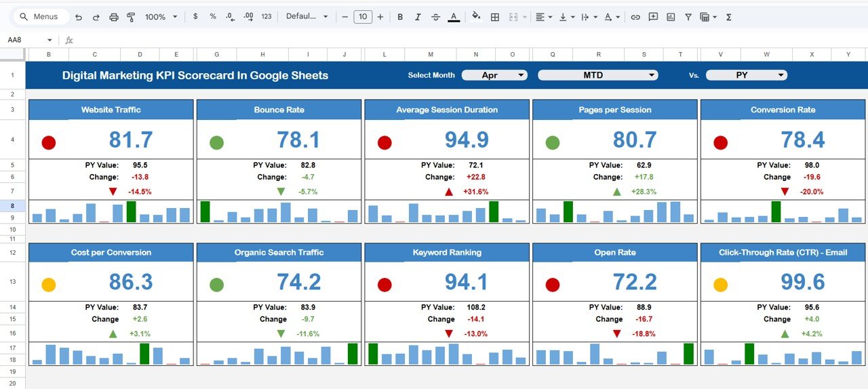Increase font size with the plus button
The image size is (868, 389).
(380, 17)
